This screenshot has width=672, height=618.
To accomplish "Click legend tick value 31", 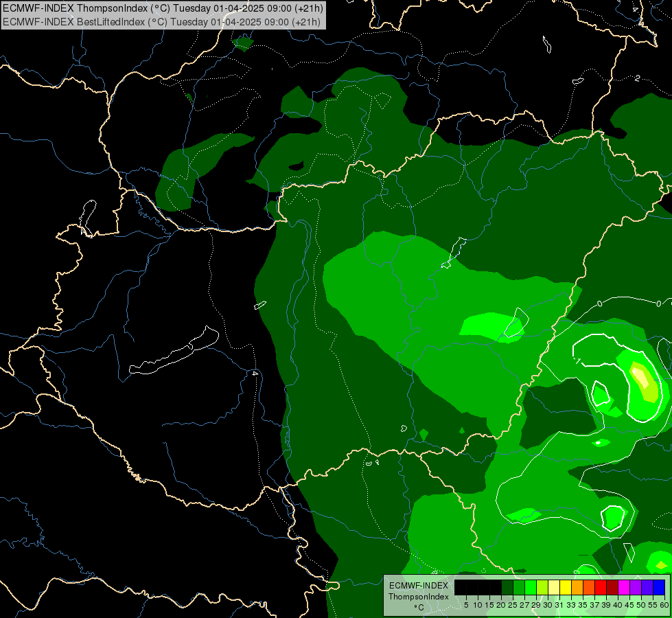I will point(559,605).
